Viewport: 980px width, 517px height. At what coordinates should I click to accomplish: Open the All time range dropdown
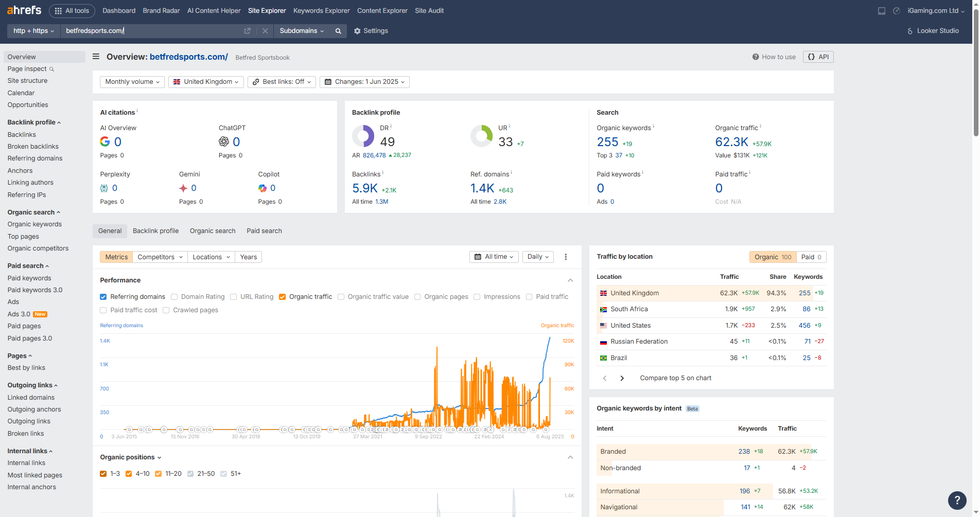pyautogui.click(x=494, y=257)
